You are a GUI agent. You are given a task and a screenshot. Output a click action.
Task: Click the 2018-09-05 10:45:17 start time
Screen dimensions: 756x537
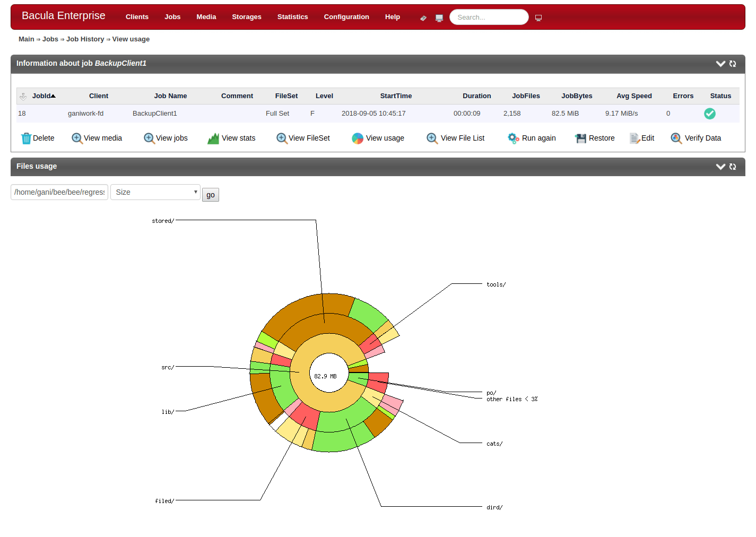click(x=373, y=114)
